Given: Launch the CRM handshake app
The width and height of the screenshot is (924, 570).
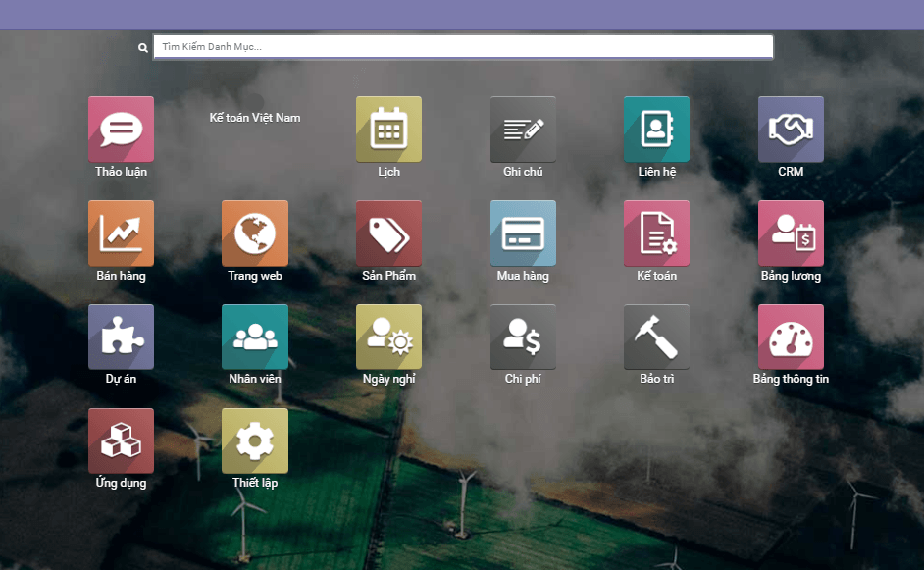Looking at the screenshot, I should (x=791, y=130).
